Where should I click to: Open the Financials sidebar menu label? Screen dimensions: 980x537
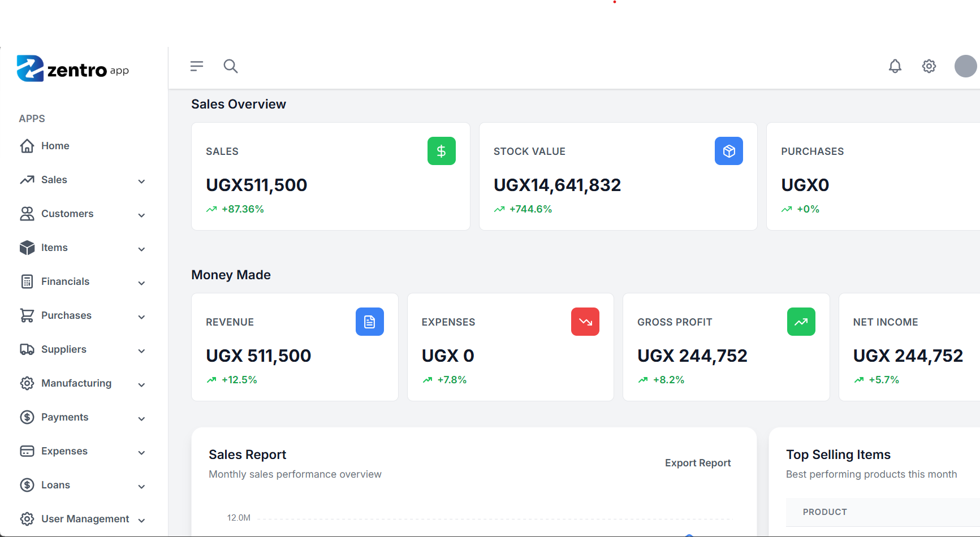click(x=65, y=282)
